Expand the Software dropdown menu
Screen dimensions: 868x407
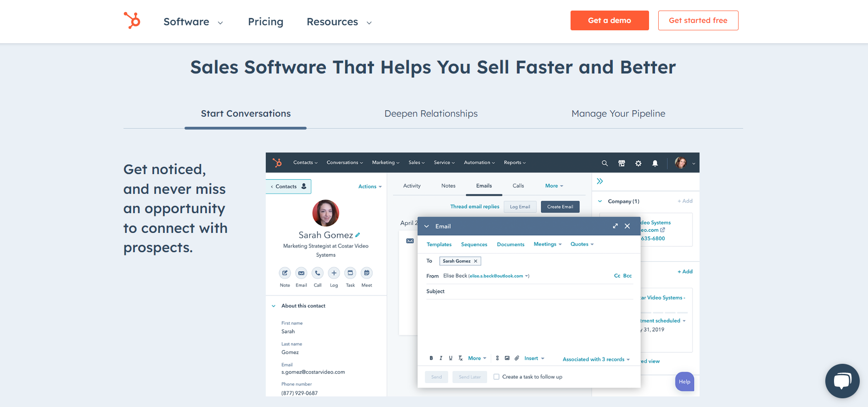pos(193,22)
